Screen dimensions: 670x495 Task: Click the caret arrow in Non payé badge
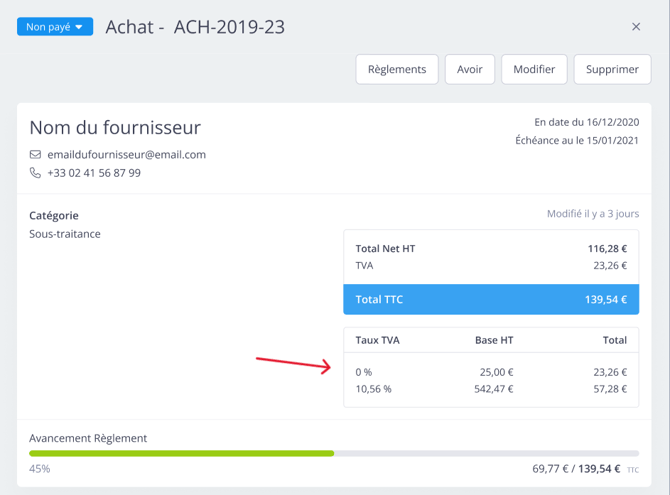(79, 27)
